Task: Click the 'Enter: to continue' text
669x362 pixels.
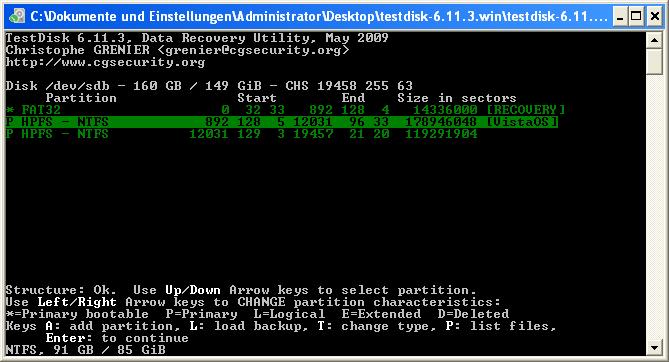Action: 117,338
